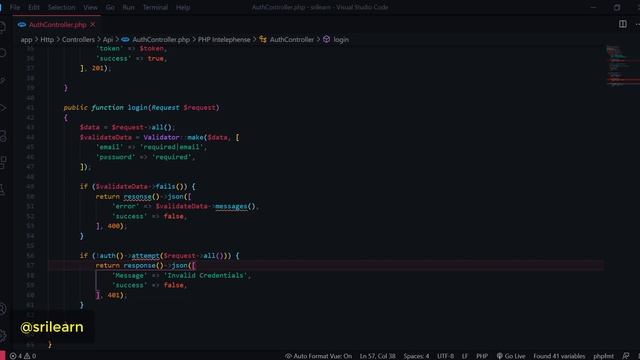Click '$data = $request->all();' line
This screenshot has width=640, height=360.
[x=127, y=127]
